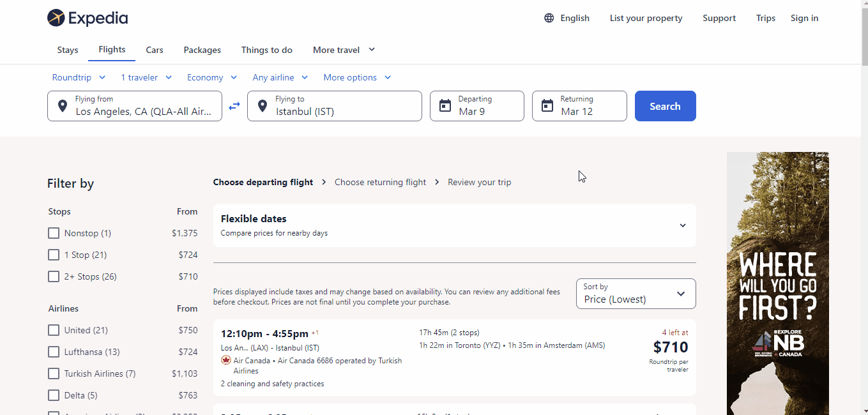Click the Air Canada airline logo
This screenshot has height=415, width=868.
point(225,360)
